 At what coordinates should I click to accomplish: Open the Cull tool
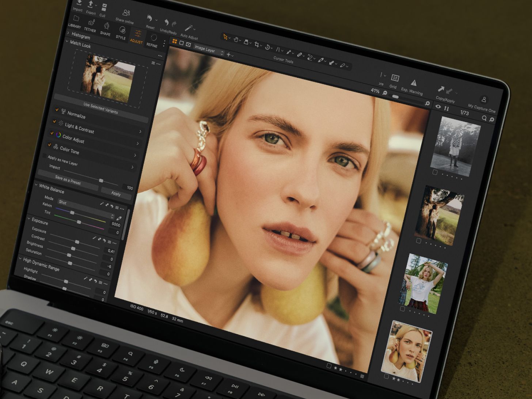tap(104, 7)
